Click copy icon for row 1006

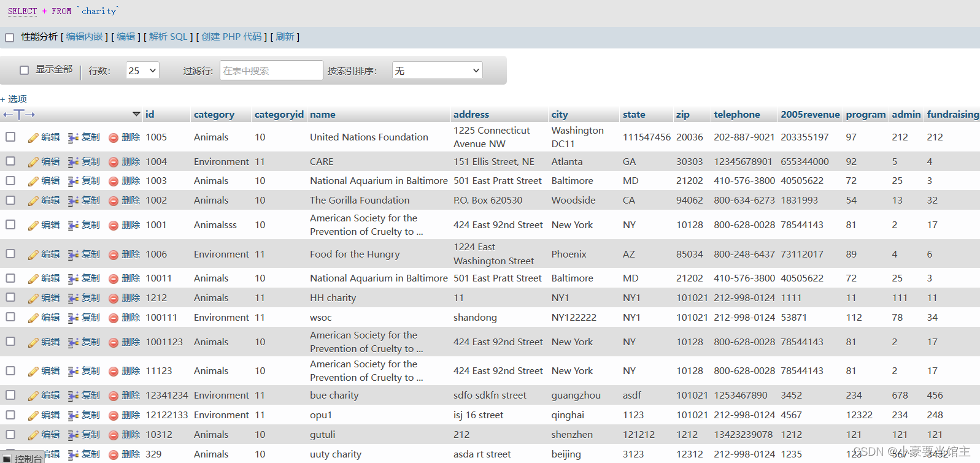pos(73,255)
